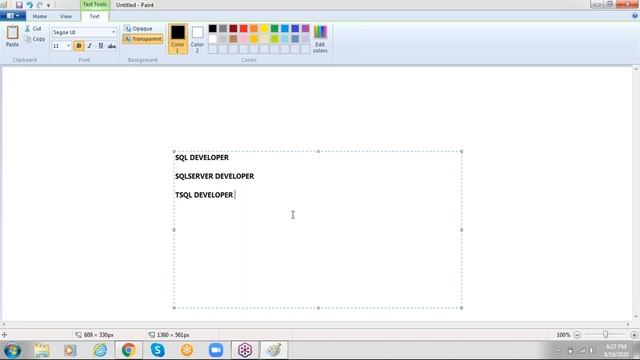Click the zoom slider handle
Image resolution: width=640 pixels, height=360 pixels.
tap(605, 335)
